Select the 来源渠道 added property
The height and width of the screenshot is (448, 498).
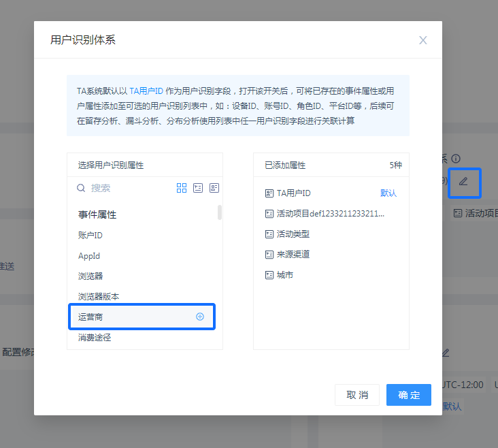point(293,255)
